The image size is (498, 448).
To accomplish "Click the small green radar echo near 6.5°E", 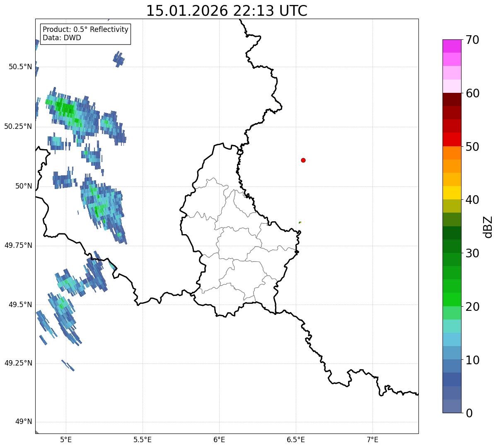I will 300,223.
